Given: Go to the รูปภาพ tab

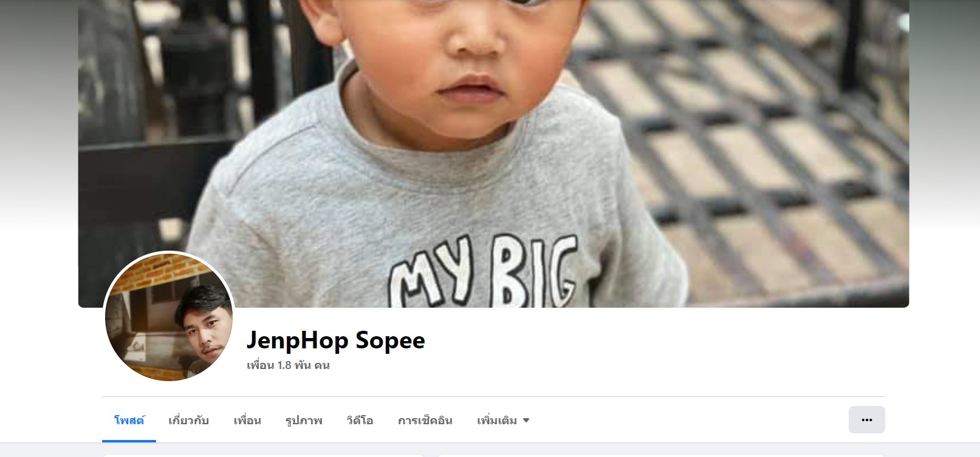Looking at the screenshot, I should click(x=304, y=420).
